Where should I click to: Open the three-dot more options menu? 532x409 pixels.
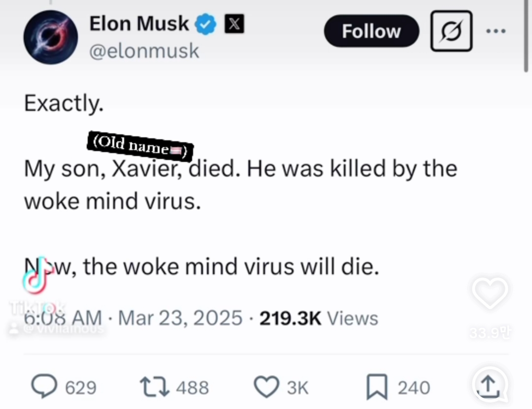coord(496,31)
